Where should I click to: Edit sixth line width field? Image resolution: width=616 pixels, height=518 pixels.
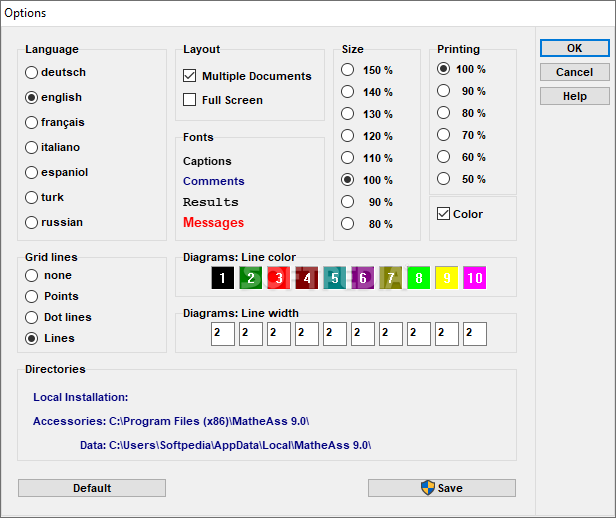pyautogui.click(x=363, y=334)
